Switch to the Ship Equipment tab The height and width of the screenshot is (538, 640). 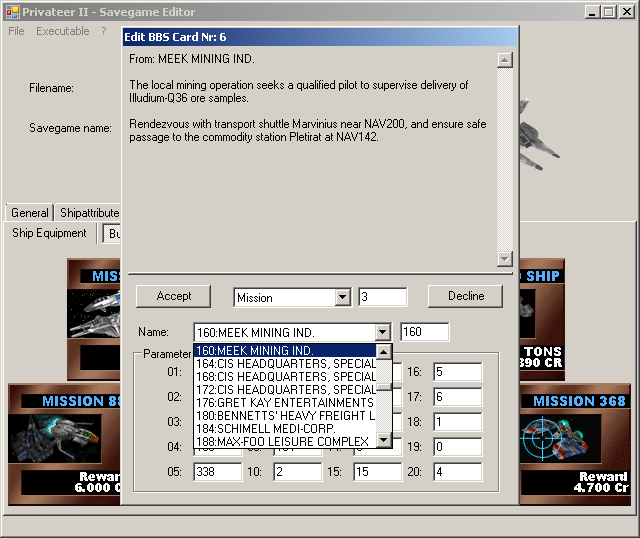pyautogui.click(x=49, y=233)
